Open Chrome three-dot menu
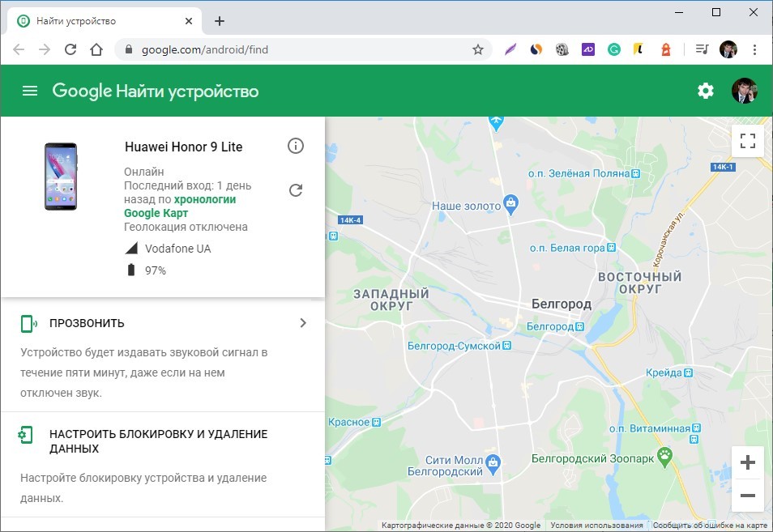 (754, 49)
